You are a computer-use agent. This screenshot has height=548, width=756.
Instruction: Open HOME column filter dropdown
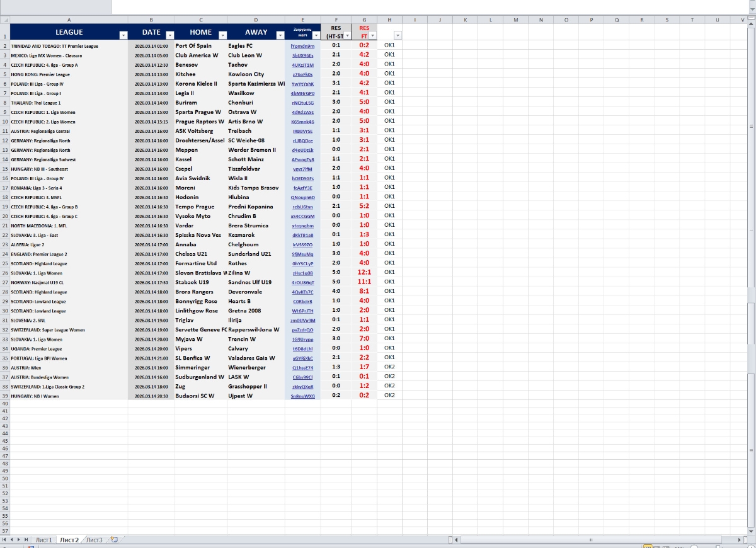coord(222,35)
